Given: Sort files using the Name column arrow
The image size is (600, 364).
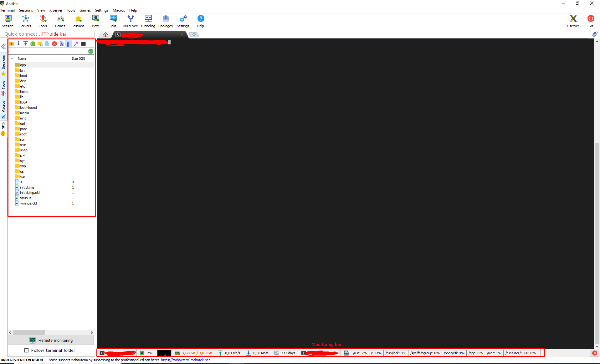Looking at the screenshot, I should click(x=12, y=58).
